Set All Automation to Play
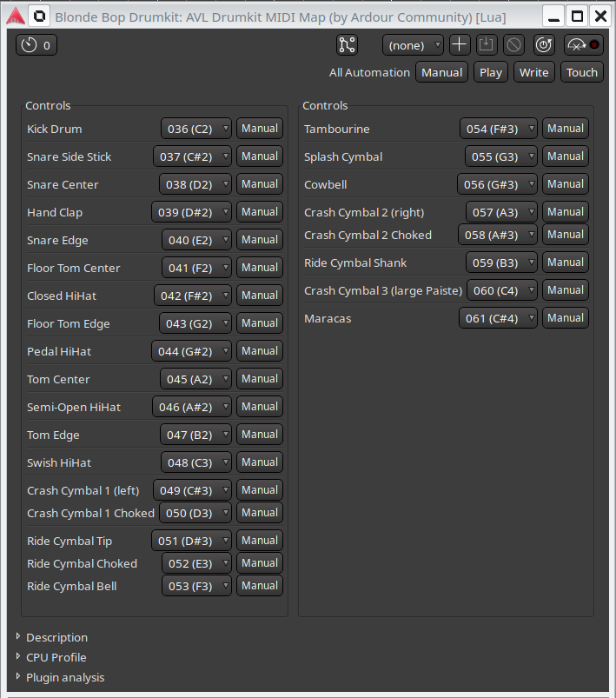Screen dimensions: 616x698 tap(490, 72)
